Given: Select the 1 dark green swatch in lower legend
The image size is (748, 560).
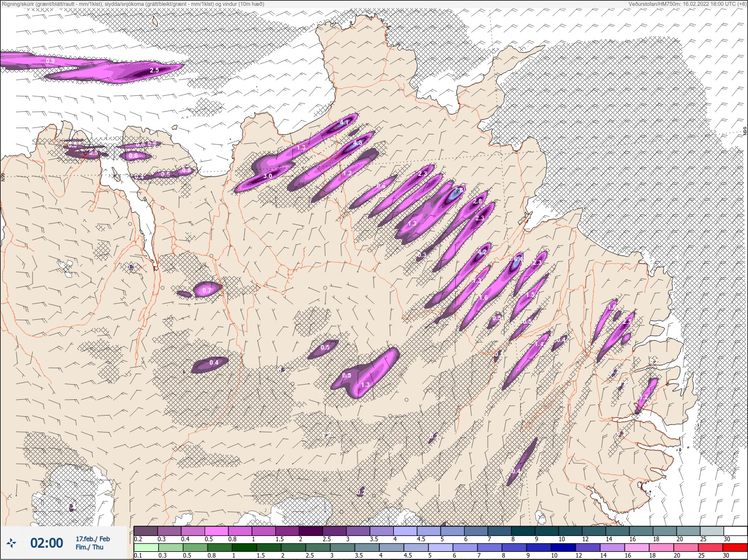Looking at the screenshot, I should click(244, 548).
